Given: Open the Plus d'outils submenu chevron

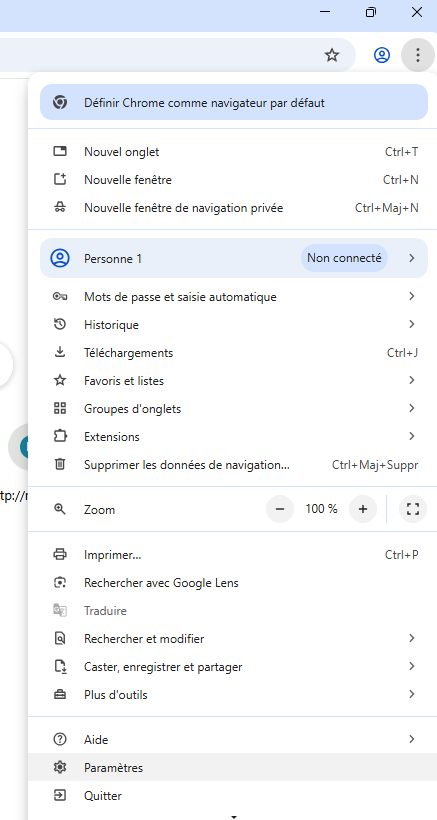Looking at the screenshot, I should coord(412,694).
